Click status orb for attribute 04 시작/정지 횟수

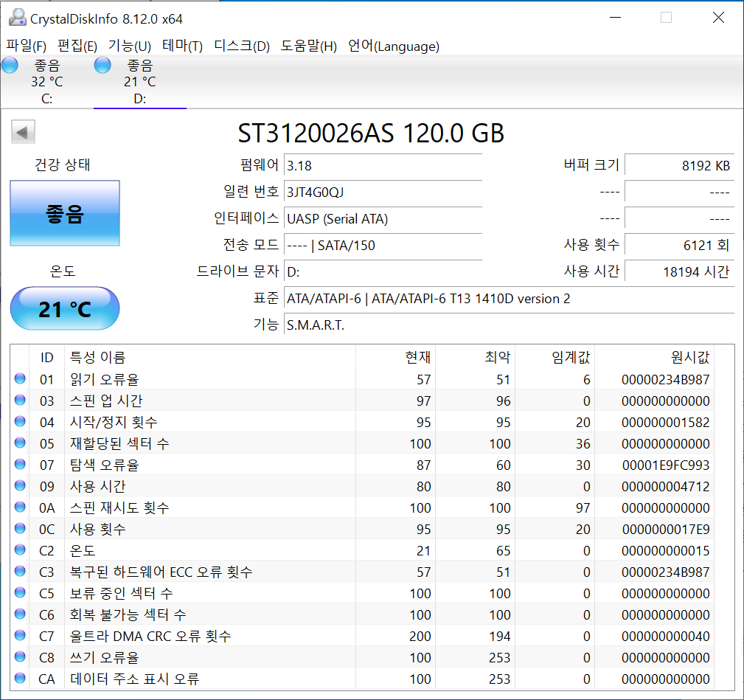tap(20, 421)
